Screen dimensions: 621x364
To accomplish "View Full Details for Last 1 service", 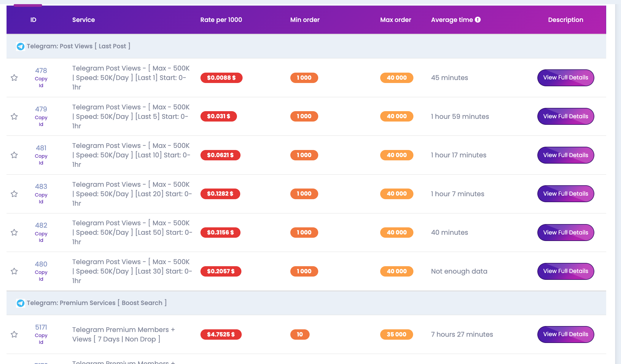I will [566, 78].
